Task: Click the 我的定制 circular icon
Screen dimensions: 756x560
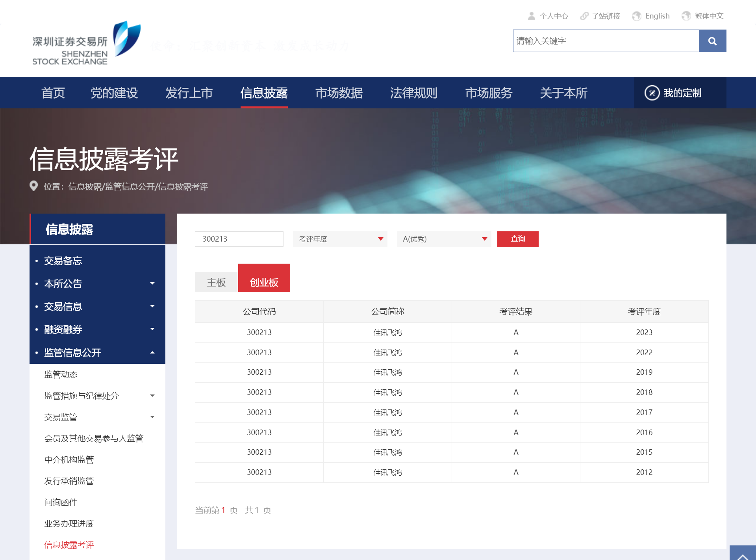Action: click(652, 93)
